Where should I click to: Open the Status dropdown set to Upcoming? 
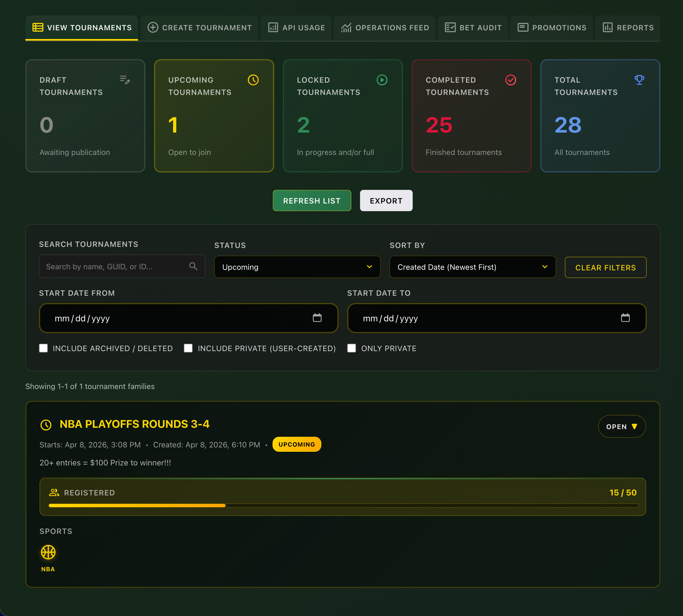[x=297, y=267]
